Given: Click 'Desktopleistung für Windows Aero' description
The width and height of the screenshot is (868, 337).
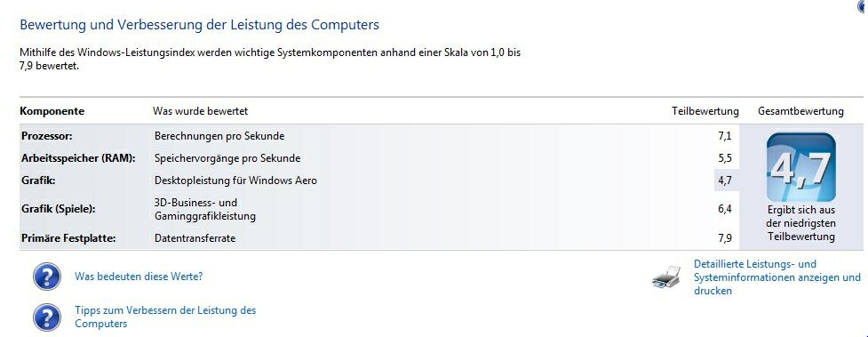Looking at the screenshot, I should tap(235, 181).
